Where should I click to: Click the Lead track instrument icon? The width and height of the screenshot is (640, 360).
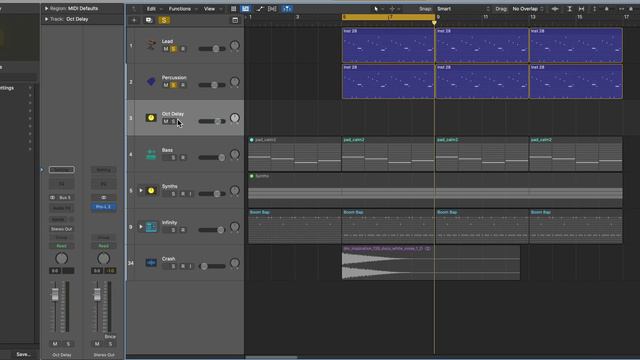[151, 45]
